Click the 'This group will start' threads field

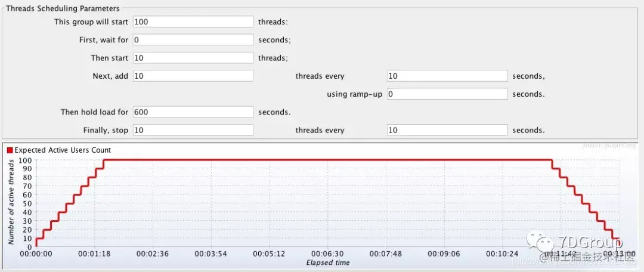point(193,22)
